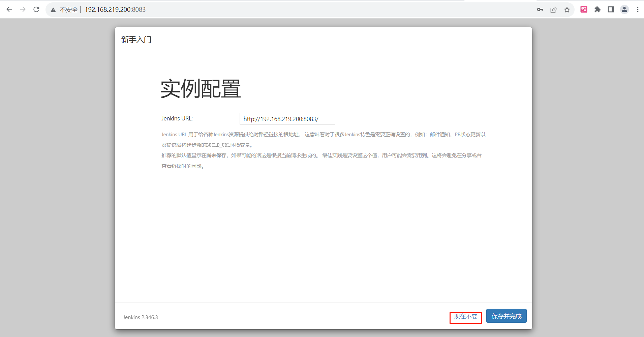Click the not-secure warning triangle icon
This screenshot has height=337, width=644.
tap(53, 10)
